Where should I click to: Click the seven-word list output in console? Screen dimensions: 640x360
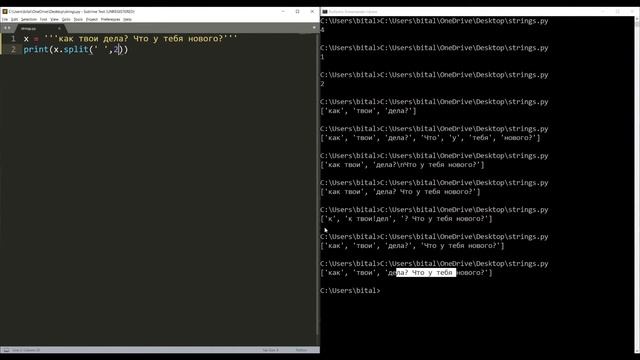430,138
